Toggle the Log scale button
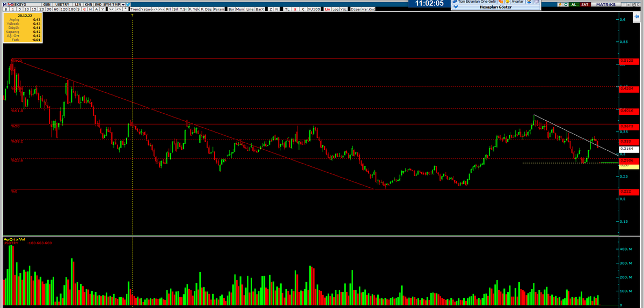644x308 pixels. 335,9
